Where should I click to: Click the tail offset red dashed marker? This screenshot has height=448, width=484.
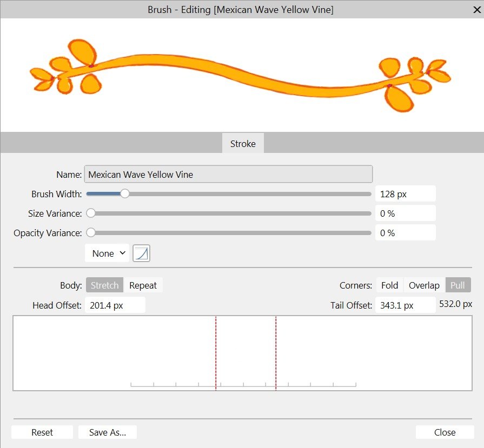[276, 353]
